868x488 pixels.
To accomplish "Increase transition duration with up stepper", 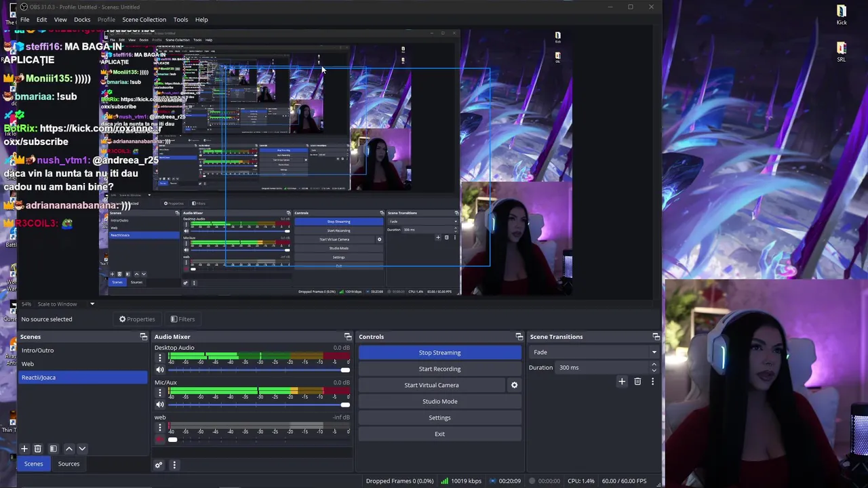I will tap(654, 365).
